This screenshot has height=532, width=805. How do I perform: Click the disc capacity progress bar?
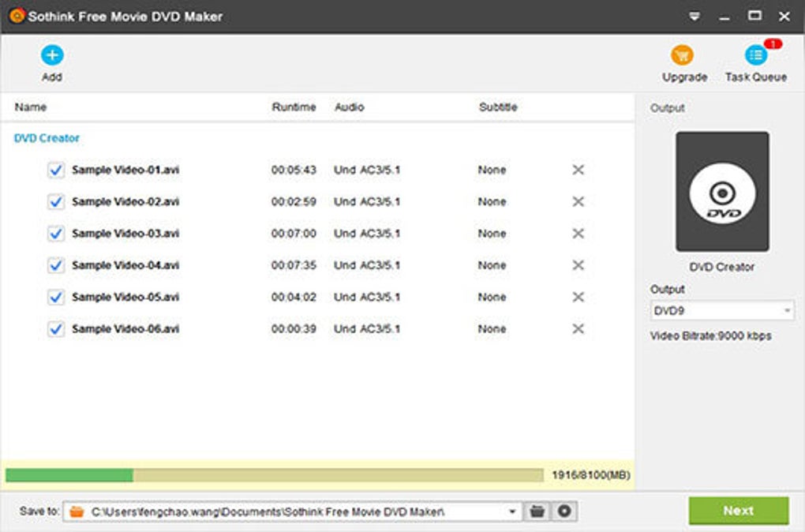[x=274, y=475]
